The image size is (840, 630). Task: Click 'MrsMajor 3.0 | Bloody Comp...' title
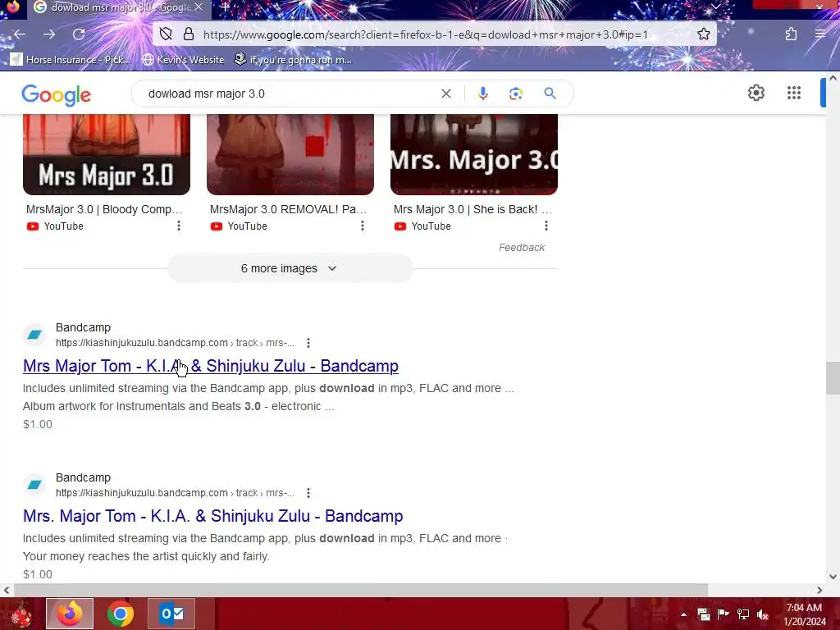click(104, 209)
